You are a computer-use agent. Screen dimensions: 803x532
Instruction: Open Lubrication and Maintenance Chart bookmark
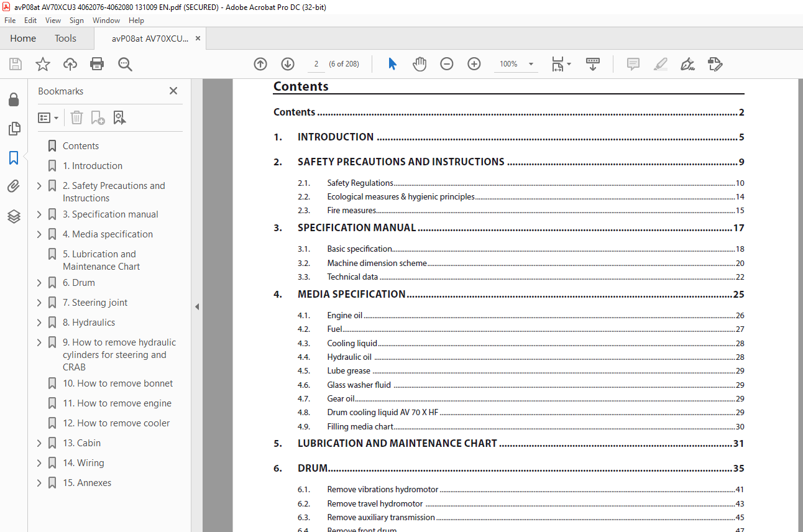pyautogui.click(x=101, y=260)
